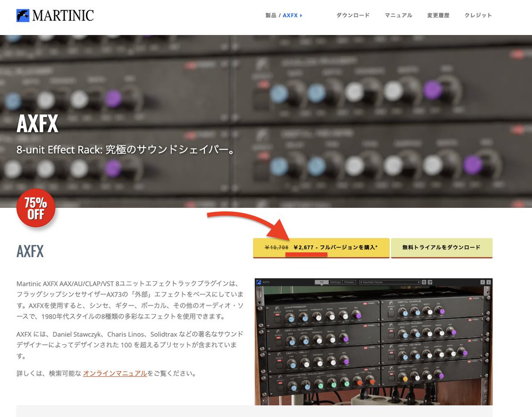Select the Settings tab in plugin screenshot
Image resolution: width=532 pixels, height=417 pixels.
click(x=335, y=282)
